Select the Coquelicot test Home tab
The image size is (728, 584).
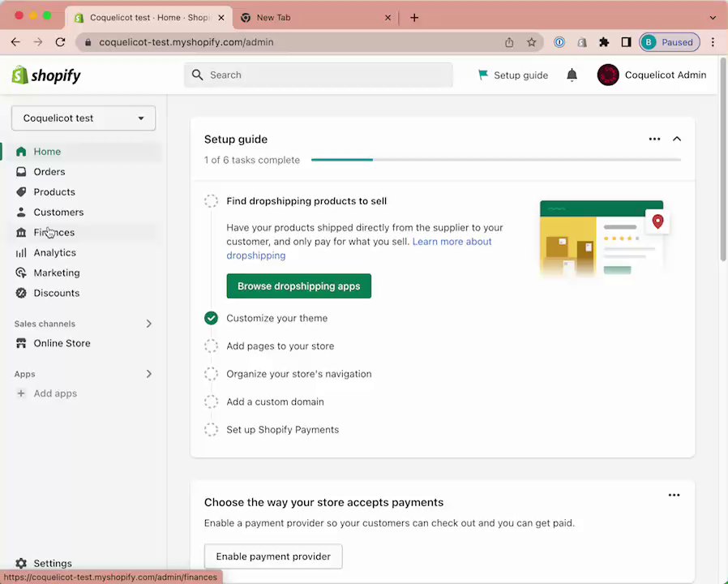tap(148, 18)
